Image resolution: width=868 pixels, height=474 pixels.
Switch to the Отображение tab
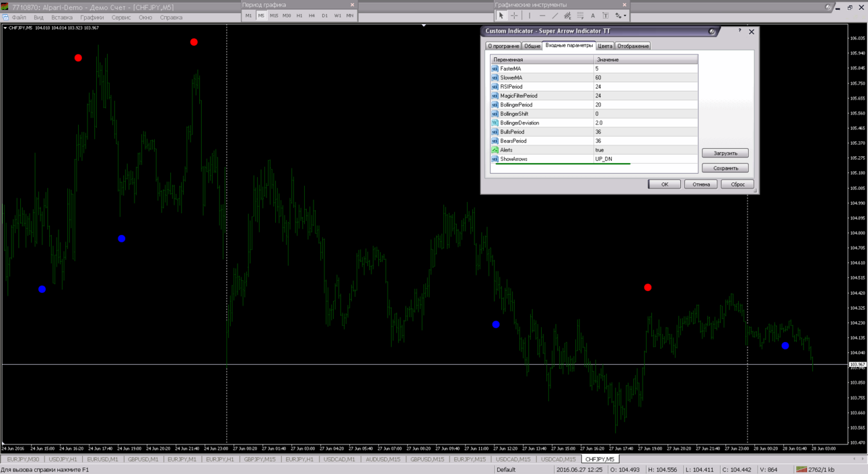tap(633, 46)
